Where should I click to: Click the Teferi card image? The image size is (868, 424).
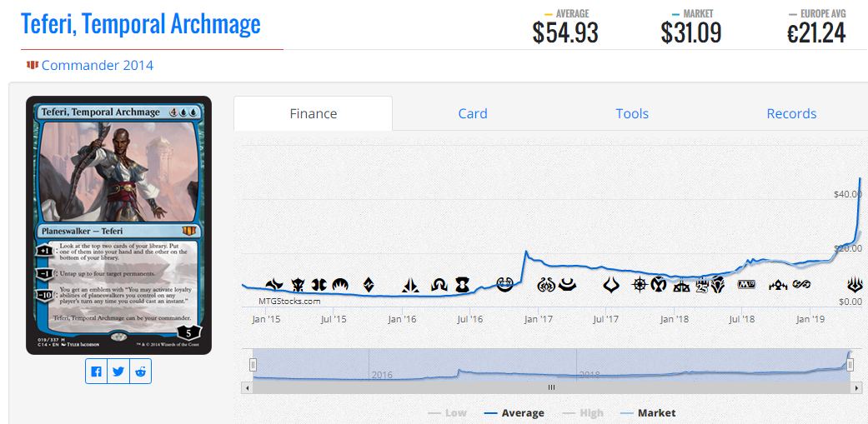[x=118, y=225]
